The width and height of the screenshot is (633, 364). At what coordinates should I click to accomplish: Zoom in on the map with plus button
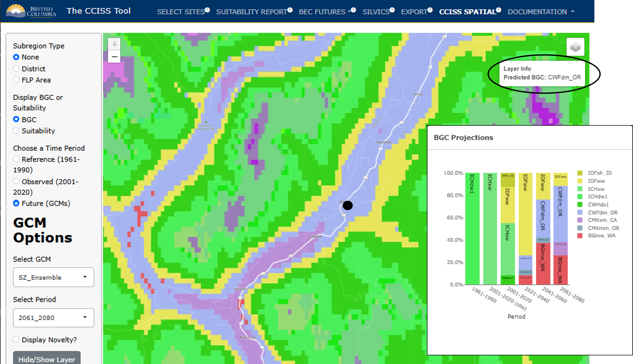114,44
